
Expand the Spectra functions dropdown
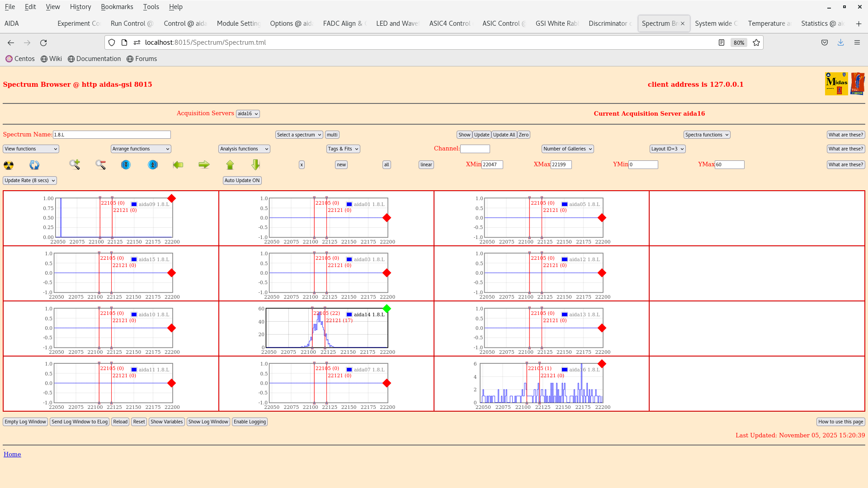coord(706,134)
